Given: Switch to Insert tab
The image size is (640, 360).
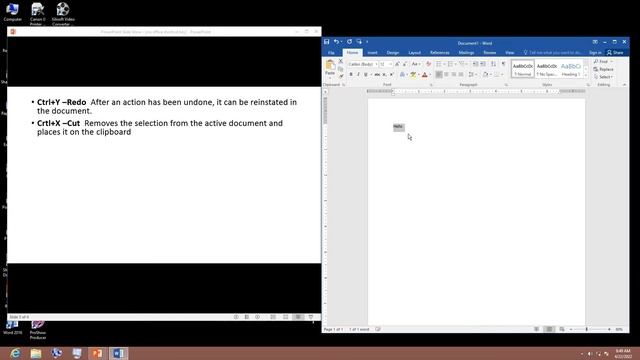Looking at the screenshot, I should pyautogui.click(x=372, y=53).
